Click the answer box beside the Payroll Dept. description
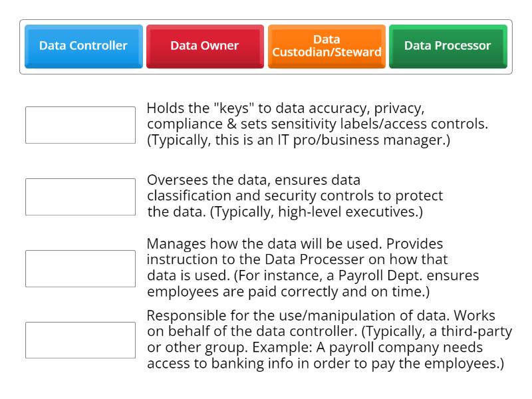Image resolution: width=532 pixels, height=399 pixels. [x=80, y=267]
